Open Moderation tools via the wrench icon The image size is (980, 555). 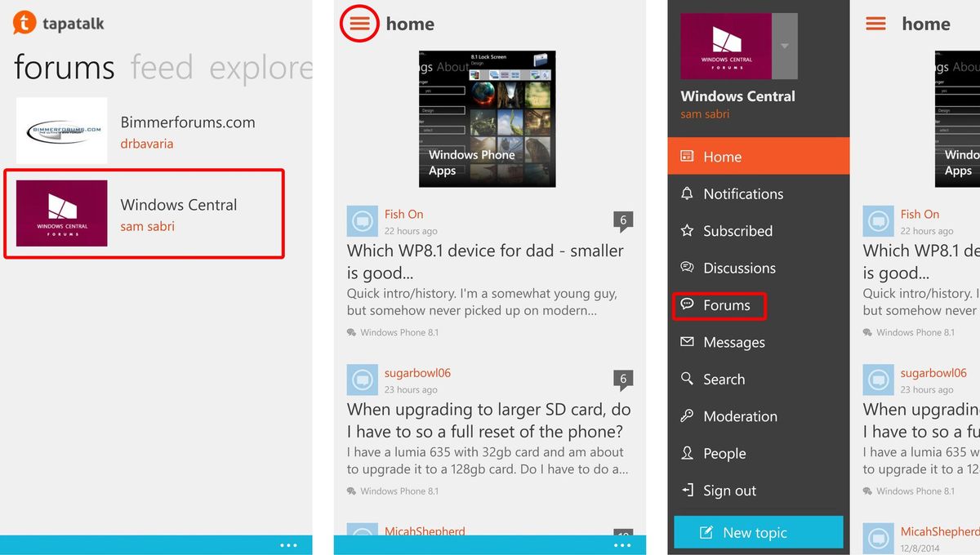(687, 416)
